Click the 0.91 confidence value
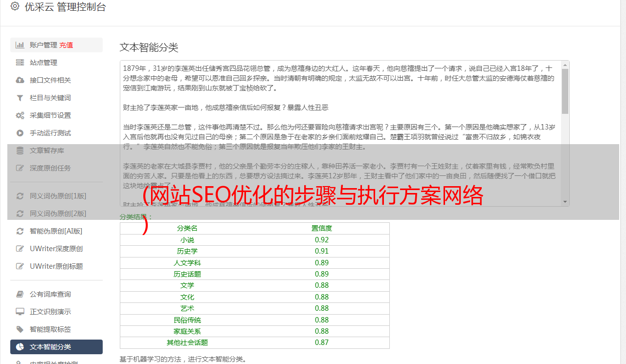Viewport: 626px width, 364px height. click(x=322, y=251)
